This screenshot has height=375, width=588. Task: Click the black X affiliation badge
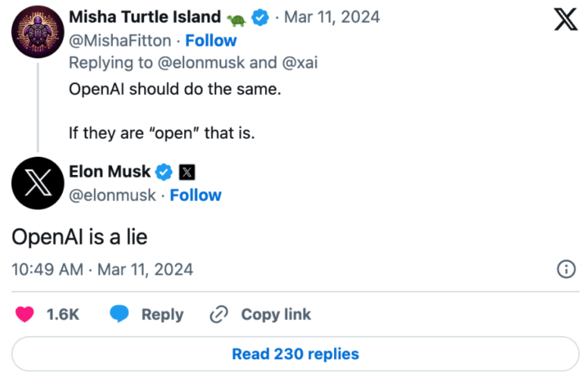[x=187, y=171]
